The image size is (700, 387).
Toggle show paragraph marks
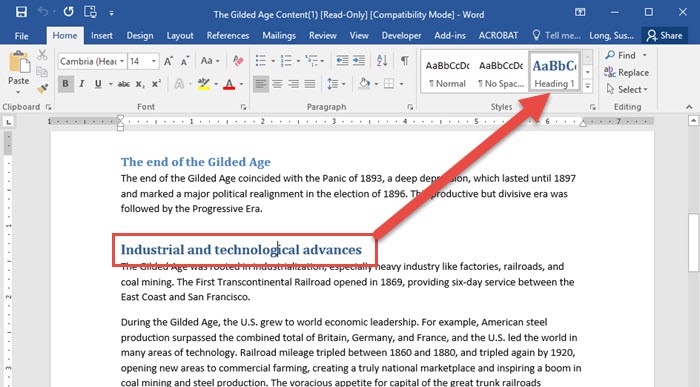tap(404, 60)
